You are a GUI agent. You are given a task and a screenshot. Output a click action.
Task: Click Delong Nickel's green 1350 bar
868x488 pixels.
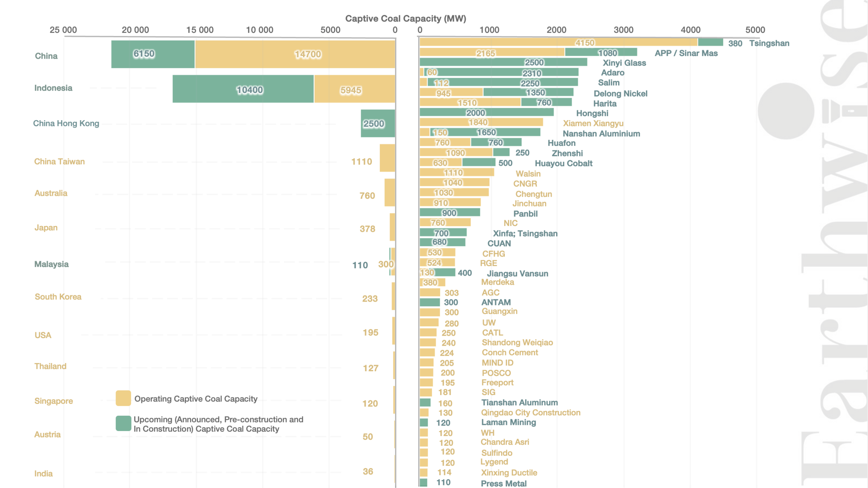[528, 92]
